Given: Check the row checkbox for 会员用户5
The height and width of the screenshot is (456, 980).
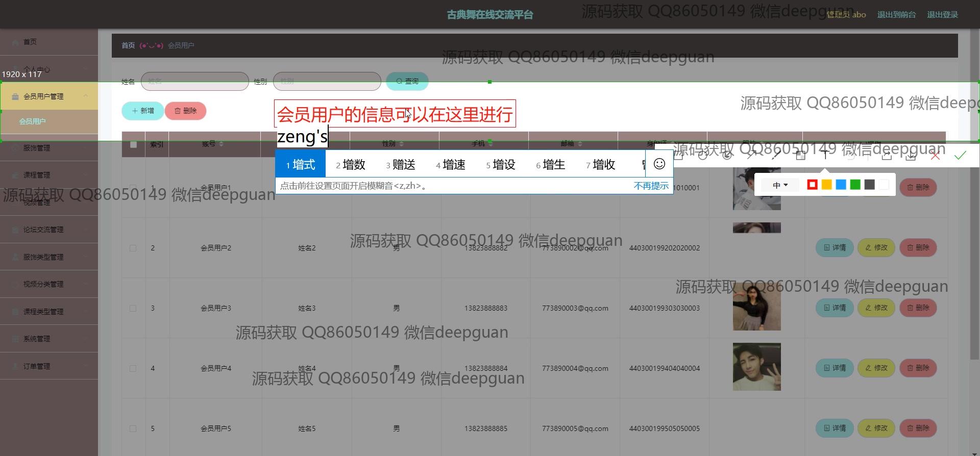Looking at the screenshot, I should [x=133, y=428].
